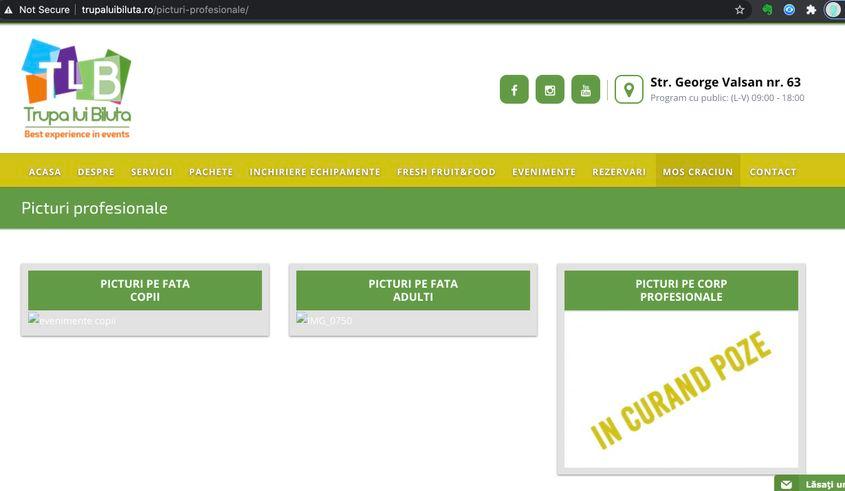Click the Not Secure site warning
The height and width of the screenshot is (491, 845).
click(39, 10)
